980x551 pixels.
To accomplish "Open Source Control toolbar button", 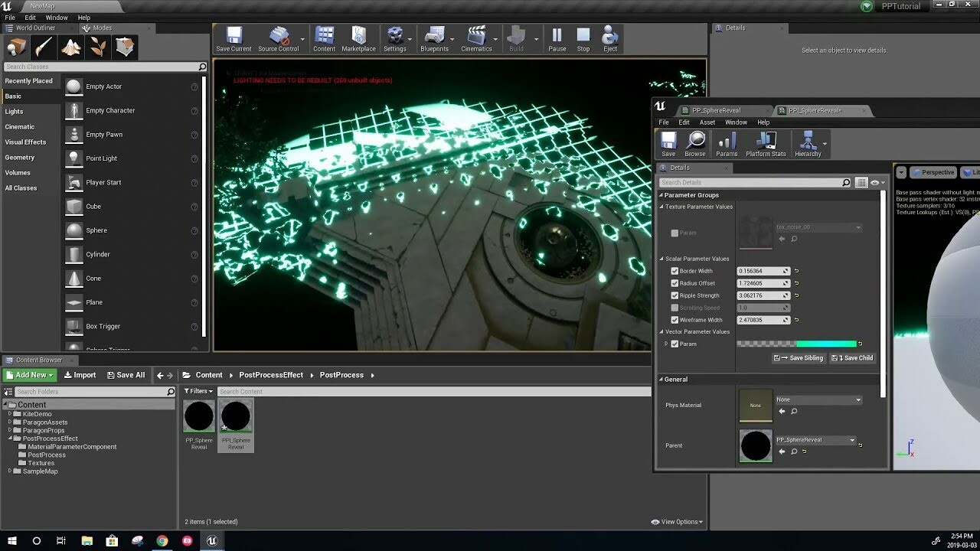I will [278, 39].
